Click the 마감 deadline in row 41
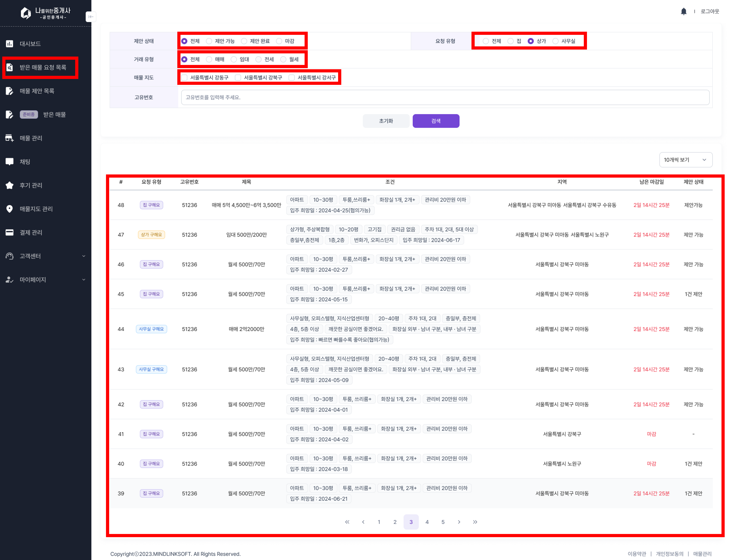 (x=652, y=434)
